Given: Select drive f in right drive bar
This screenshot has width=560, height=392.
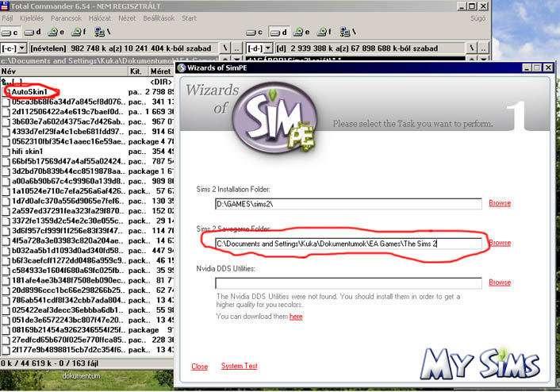Looking at the screenshot, I should click(324, 33).
